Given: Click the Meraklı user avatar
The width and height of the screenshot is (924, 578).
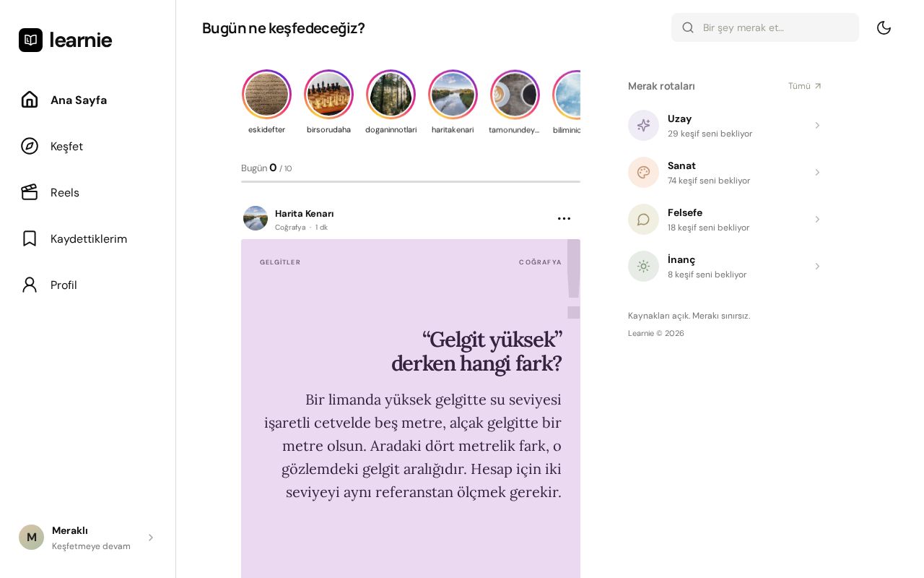Looking at the screenshot, I should [31, 537].
